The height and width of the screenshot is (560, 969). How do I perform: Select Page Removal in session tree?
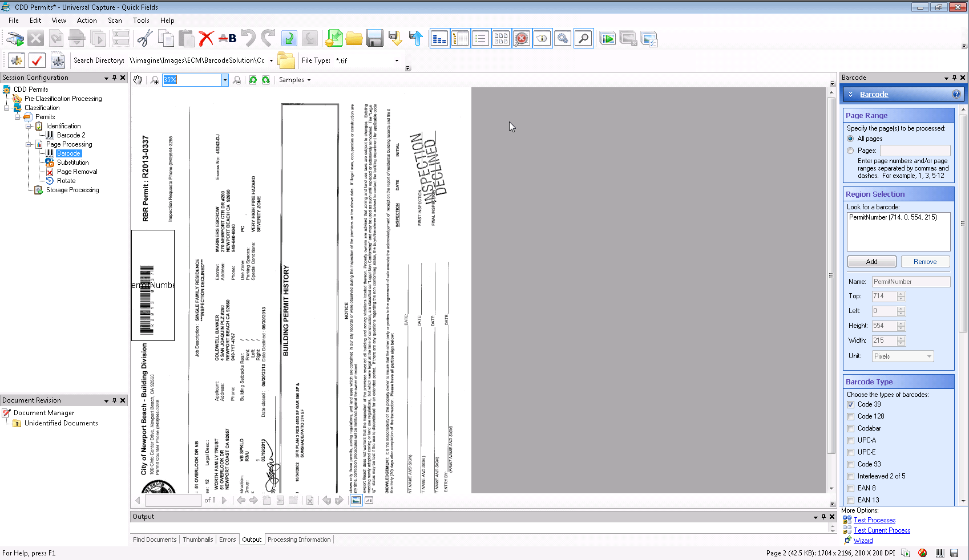click(77, 172)
